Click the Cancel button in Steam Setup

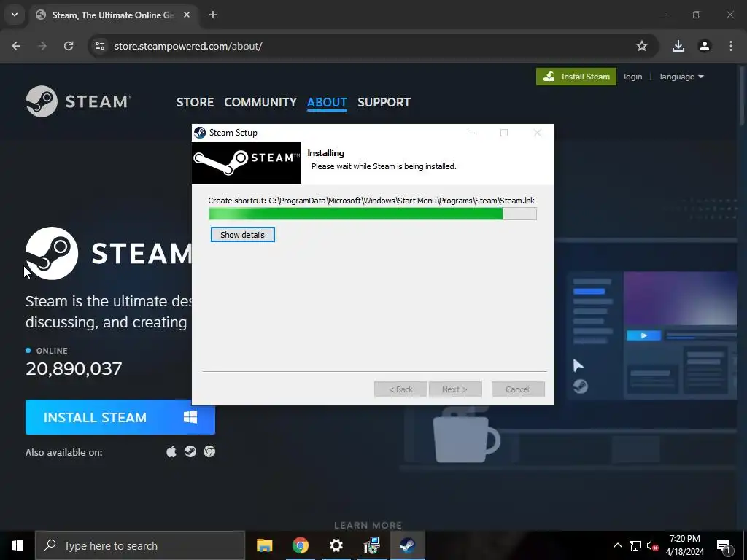pos(517,389)
